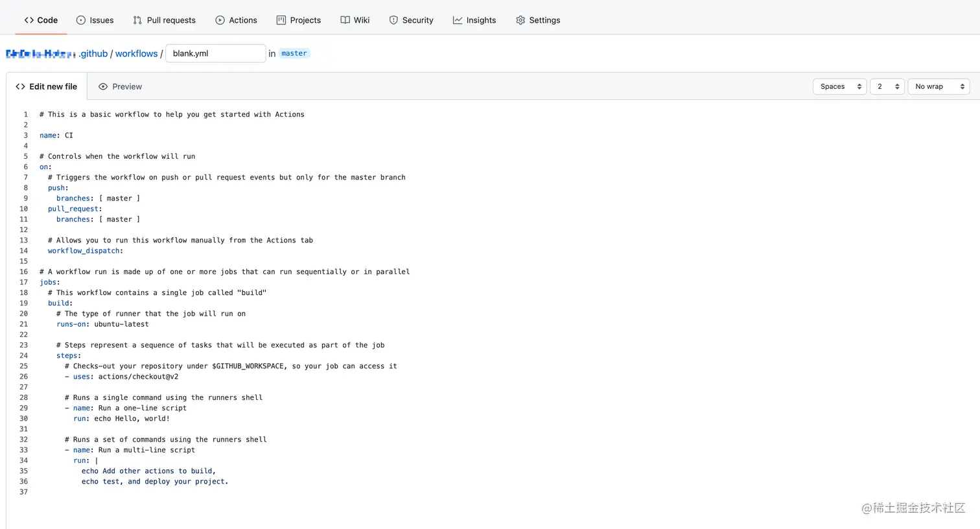Click the 'run: |' line

pyautogui.click(x=86, y=460)
